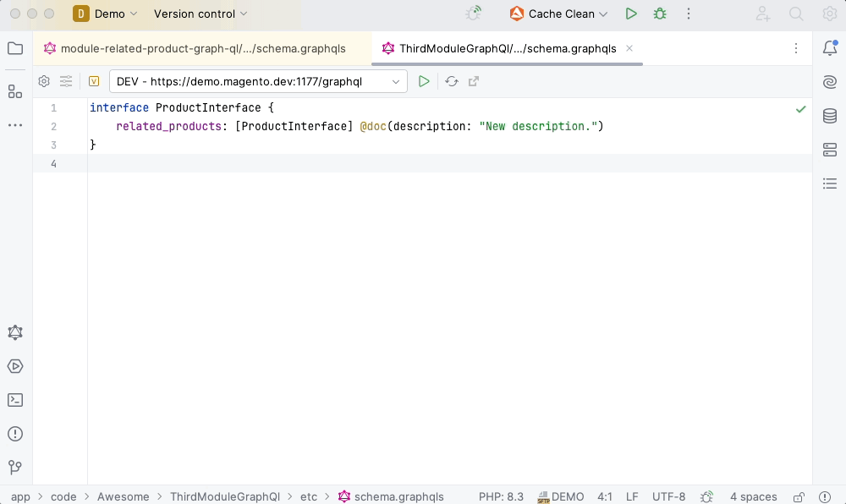Click the closing brace on line 3
Screen dimensions: 846x504
click(93, 145)
